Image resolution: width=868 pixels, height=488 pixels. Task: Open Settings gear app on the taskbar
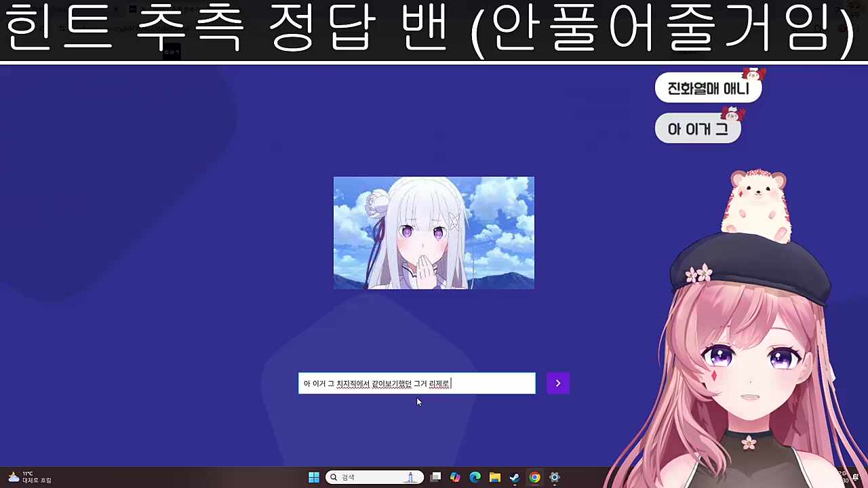click(x=555, y=477)
